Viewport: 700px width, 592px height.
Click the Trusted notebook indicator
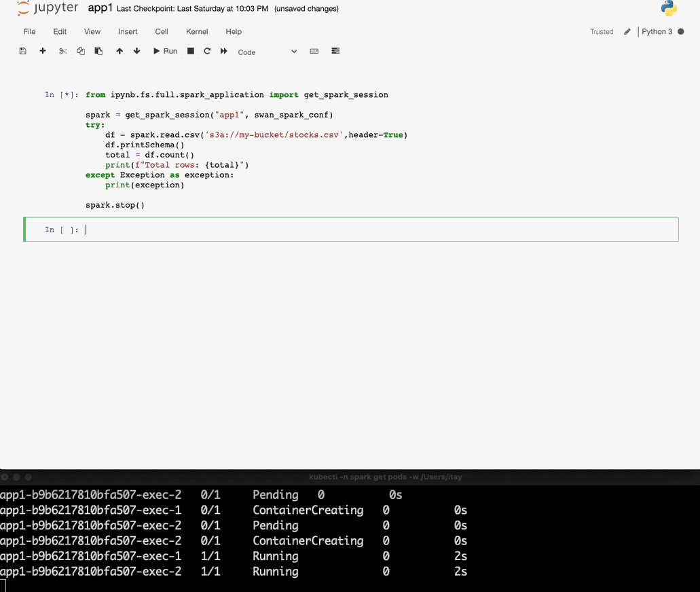point(602,32)
